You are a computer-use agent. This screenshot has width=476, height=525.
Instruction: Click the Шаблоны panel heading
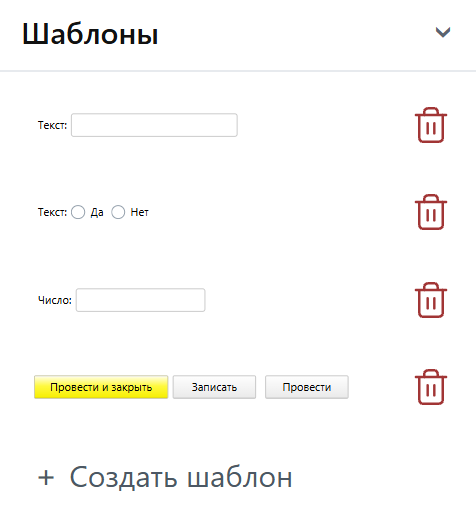pos(90,34)
